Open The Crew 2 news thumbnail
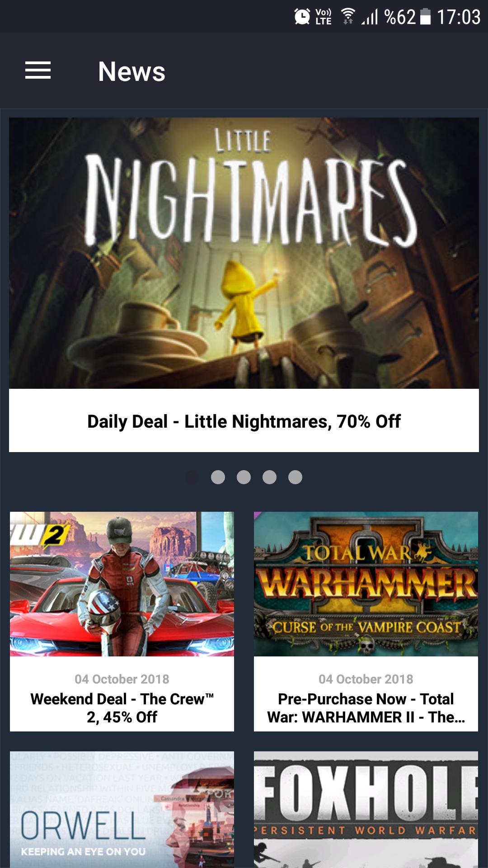 coord(122,584)
